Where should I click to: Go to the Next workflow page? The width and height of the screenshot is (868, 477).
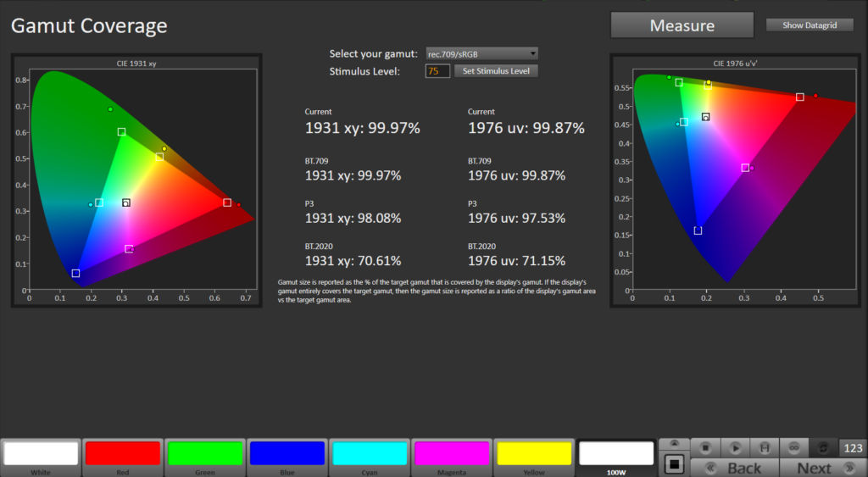823,469
